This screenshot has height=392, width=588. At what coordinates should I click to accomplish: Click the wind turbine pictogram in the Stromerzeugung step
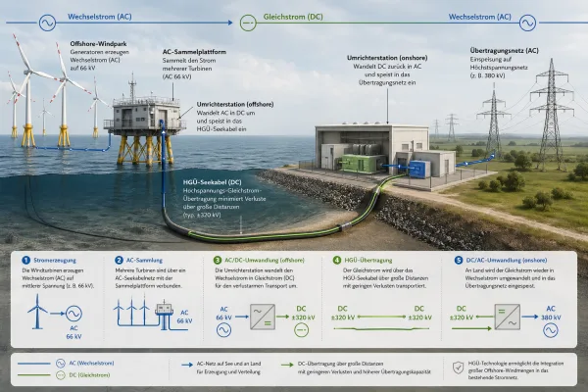pyautogui.click(x=37, y=312)
